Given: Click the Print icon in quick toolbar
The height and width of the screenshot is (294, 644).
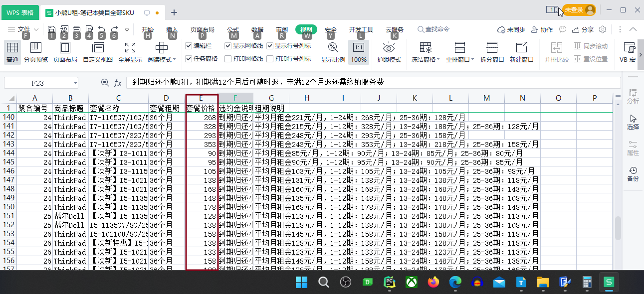Looking at the screenshot, I should (76, 29).
